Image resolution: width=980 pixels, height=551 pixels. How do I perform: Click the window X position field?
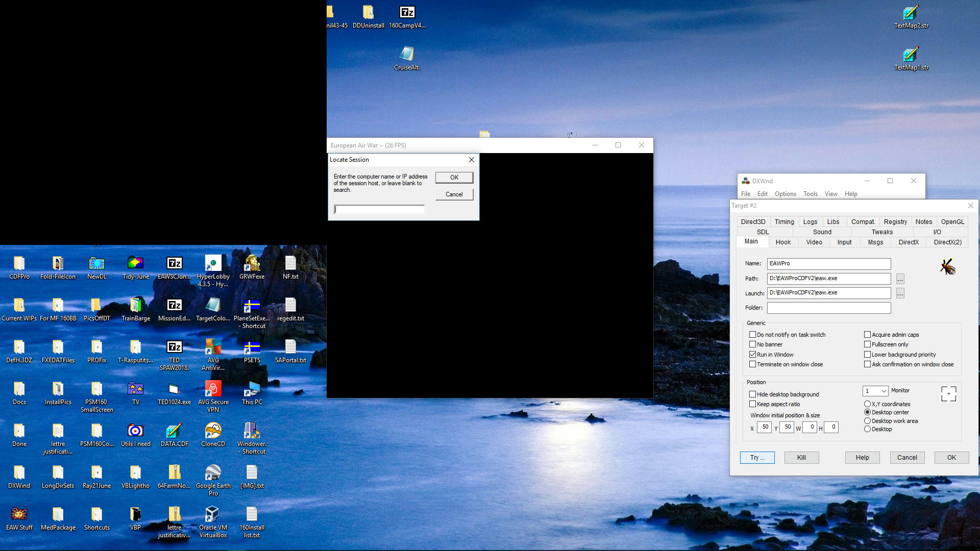[x=764, y=427]
